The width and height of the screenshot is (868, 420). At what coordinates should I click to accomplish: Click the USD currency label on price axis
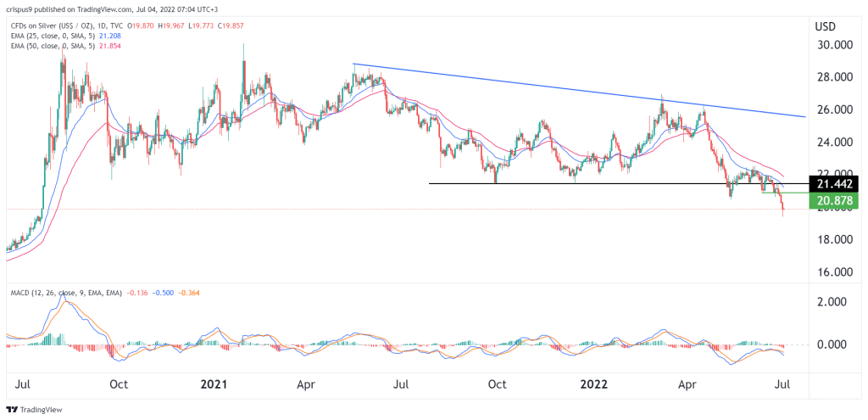(x=826, y=26)
